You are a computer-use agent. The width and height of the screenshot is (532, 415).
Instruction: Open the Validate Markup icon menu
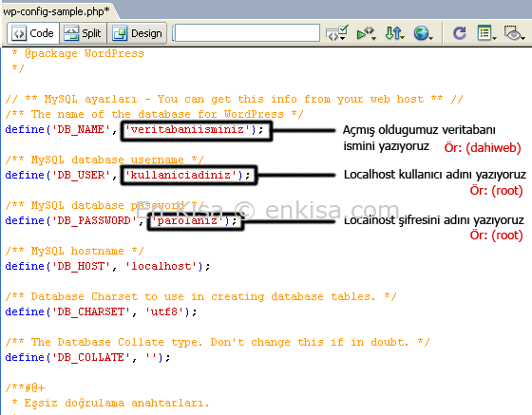[337, 33]
